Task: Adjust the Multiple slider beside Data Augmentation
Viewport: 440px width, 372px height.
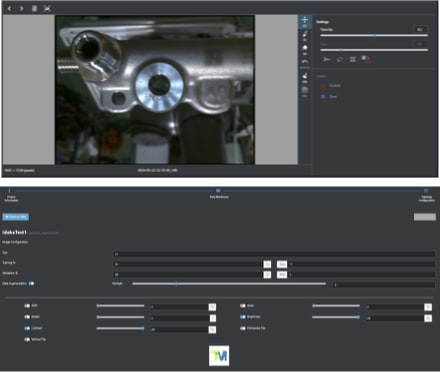Action: click(229, 284)
